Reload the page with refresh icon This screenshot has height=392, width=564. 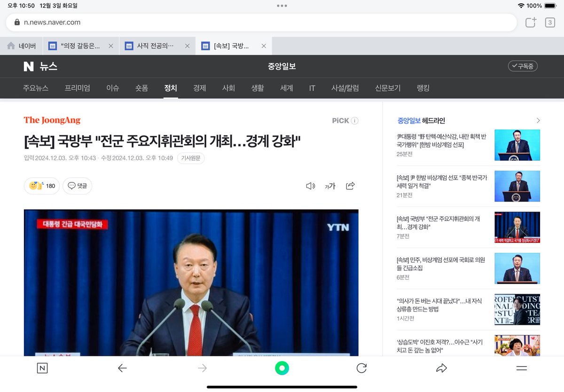tap(361, 368)
